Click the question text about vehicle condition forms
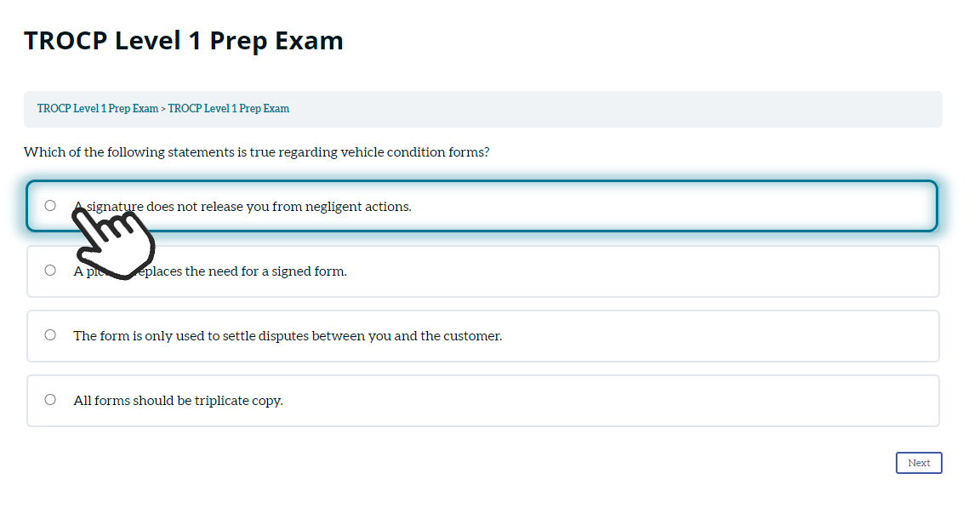 click(x=256, y=152)
